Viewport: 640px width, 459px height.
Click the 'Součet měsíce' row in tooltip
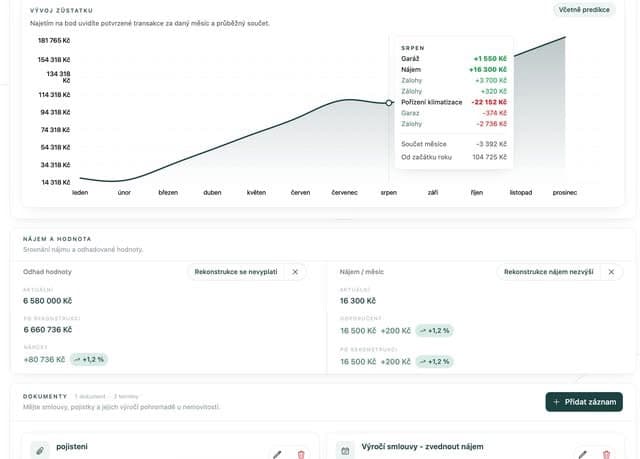pyautogui.click(x=454, y=144)
